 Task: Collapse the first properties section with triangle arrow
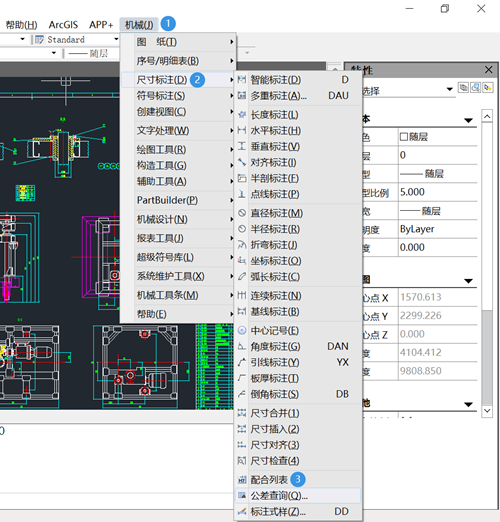click(468, 120)
